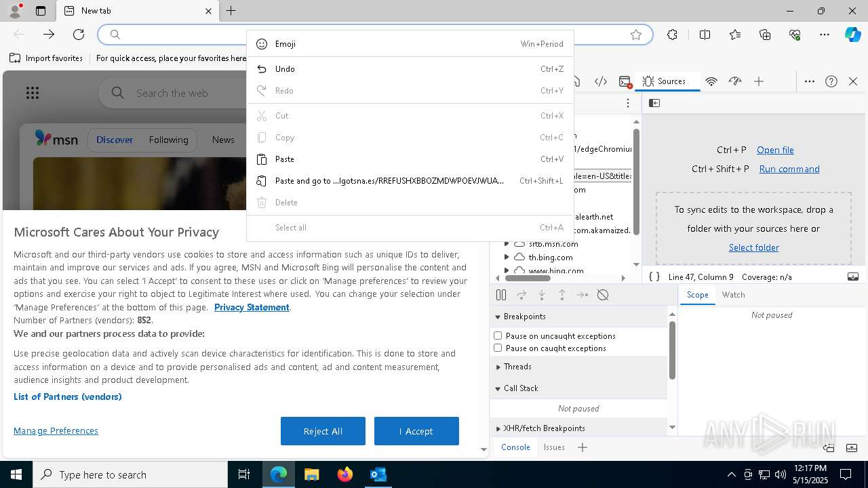This screenshot has width=868, height=488.
Task: Expand the th.bing.com tree node
Action: click(x=507, y=257)
